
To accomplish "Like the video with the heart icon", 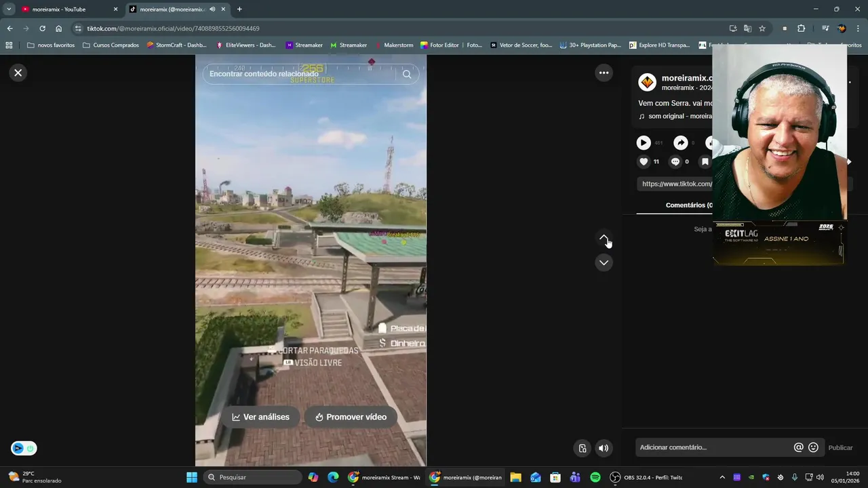I will click(x=644, y=161).
